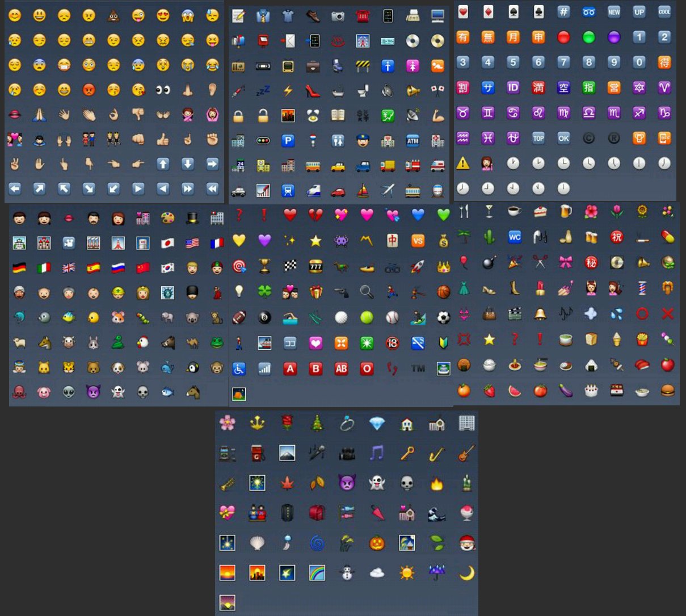Choose the hamburger emoji
Viewport: 686px width, 616px height.
coord(667,390)
